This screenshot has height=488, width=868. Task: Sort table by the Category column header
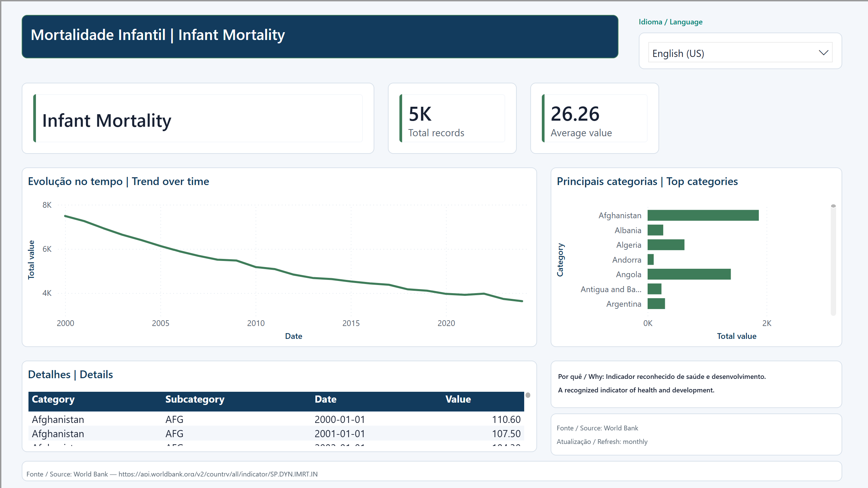coord(53,399)
